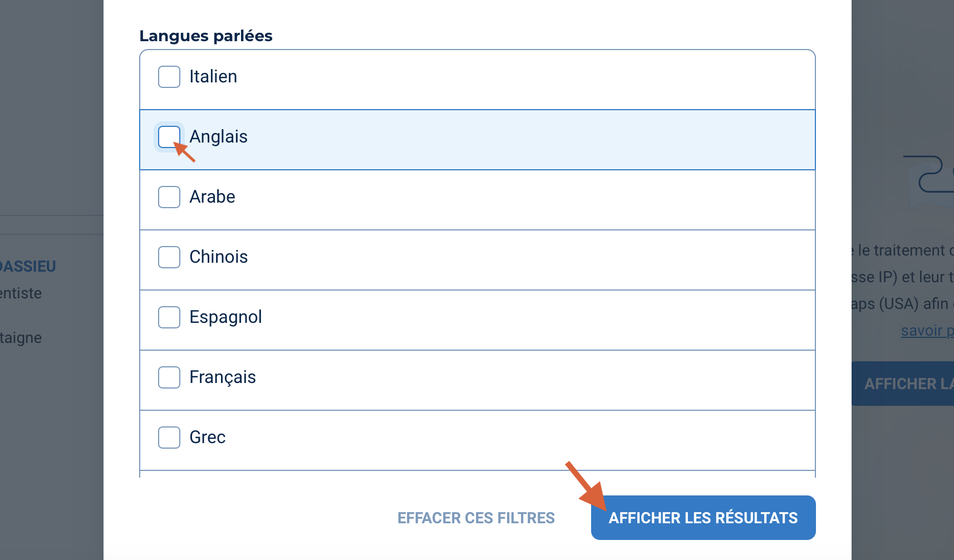Screen dimensions: 954x560
Task: Toggle the Espagnol checkbox
Action: [169, 317]
